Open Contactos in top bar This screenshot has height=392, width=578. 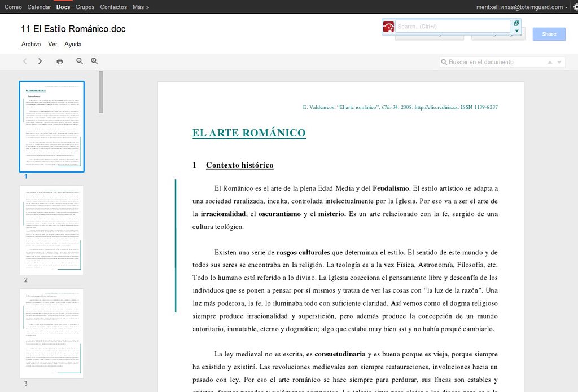tap(113, 7)
